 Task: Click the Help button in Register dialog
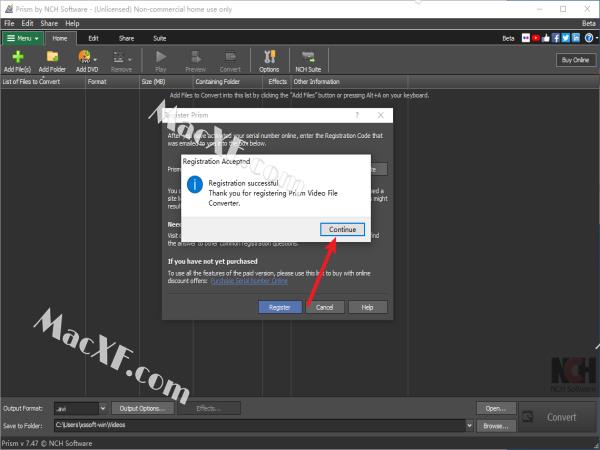[x=367, y=307]
